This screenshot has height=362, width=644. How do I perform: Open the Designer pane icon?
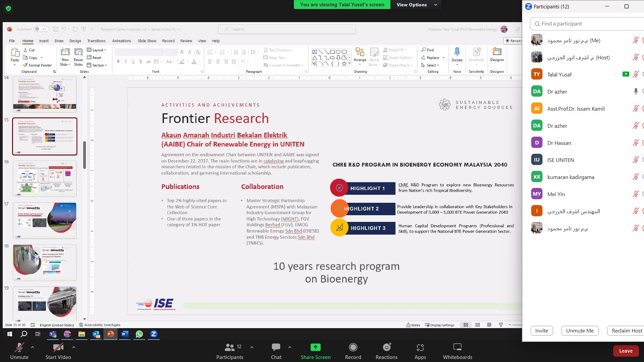[497, 55]
